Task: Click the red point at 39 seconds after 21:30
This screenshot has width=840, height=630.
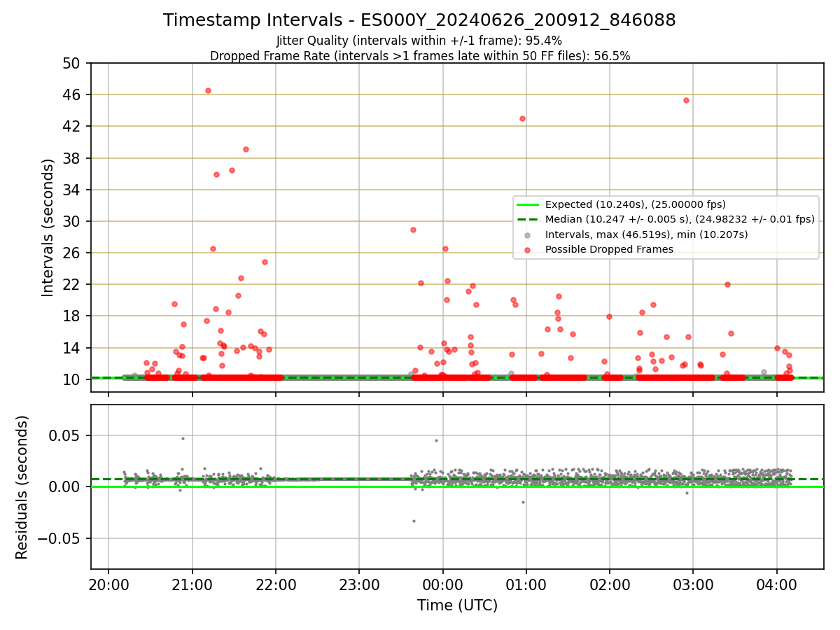Action: click(246, 149)
